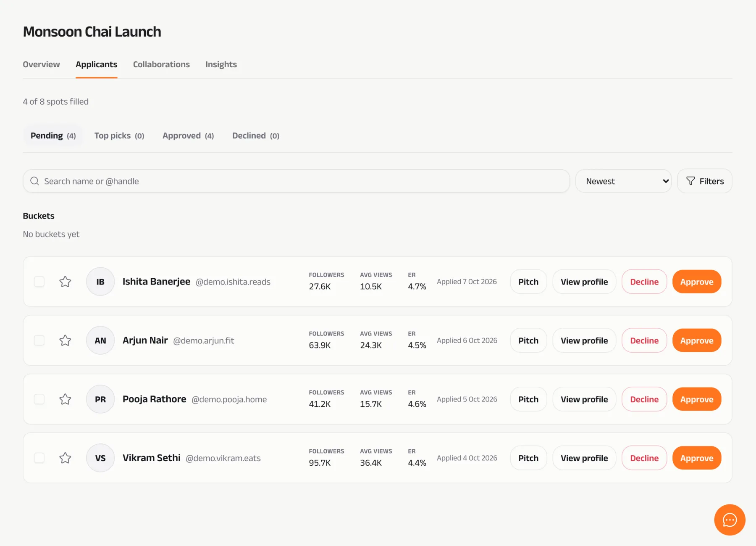Click the VS avatar for Vikram Sethi
The width and height of the screenshot is (756, 546).
(x=100, y=458)
